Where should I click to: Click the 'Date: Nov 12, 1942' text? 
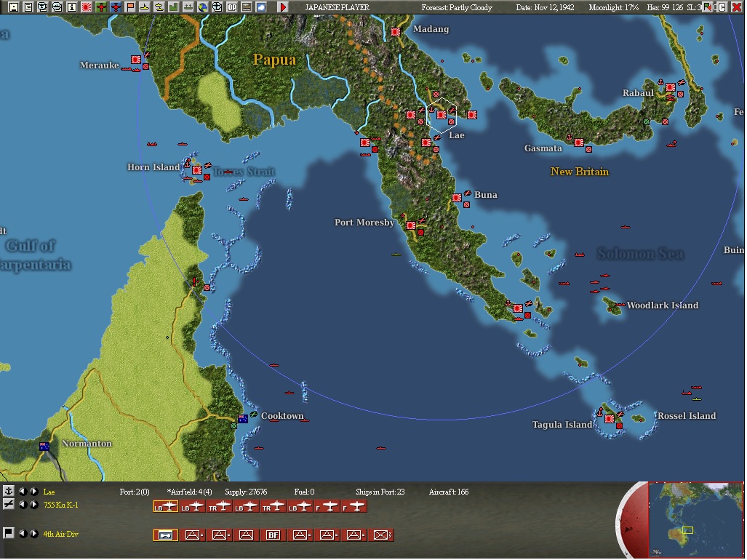[545, 7]
